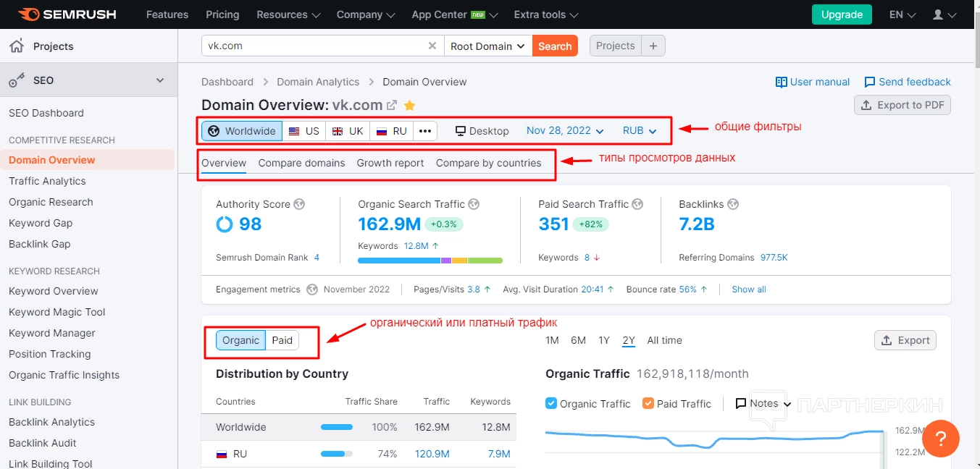Switch to Compare domains tab
The width and height of the screenshot is (980, 469).
(301, 163)
